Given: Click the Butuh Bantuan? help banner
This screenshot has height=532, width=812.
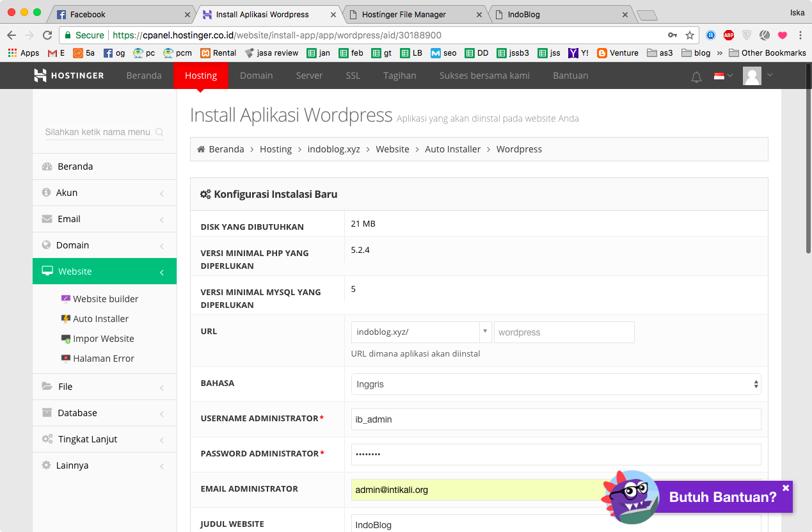Looking at the screenshot, I should 723,497.
